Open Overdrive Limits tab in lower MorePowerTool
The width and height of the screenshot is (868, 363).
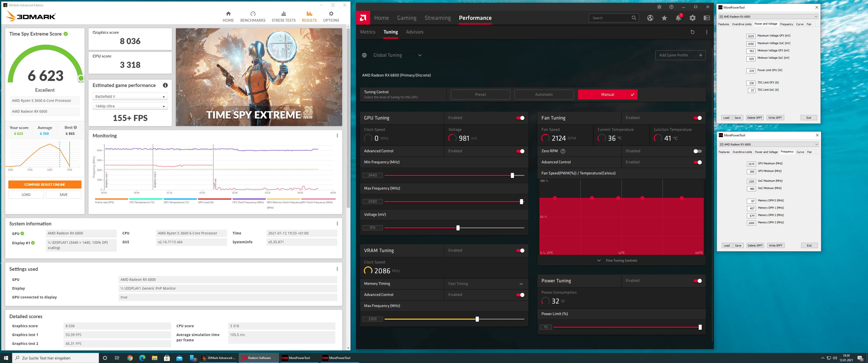click(742, 152)
